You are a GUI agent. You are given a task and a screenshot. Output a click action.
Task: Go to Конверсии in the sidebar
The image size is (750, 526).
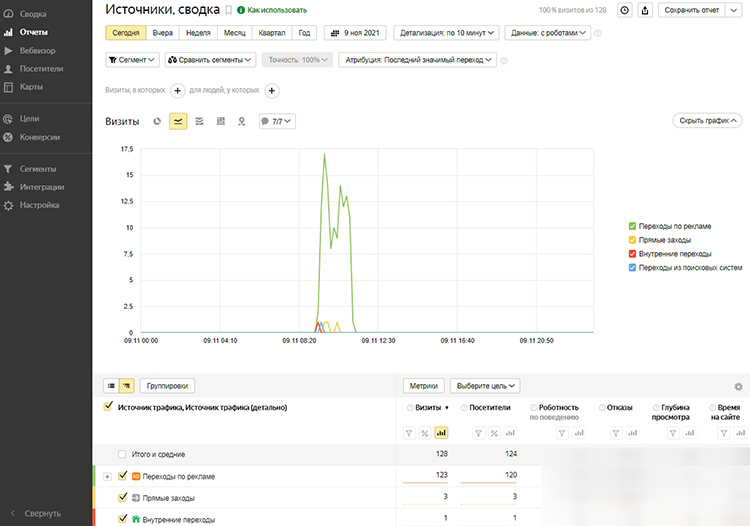(40, 137)
